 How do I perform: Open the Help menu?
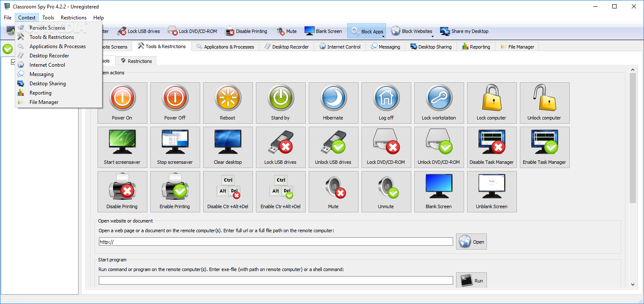click(x=98, y=18)
